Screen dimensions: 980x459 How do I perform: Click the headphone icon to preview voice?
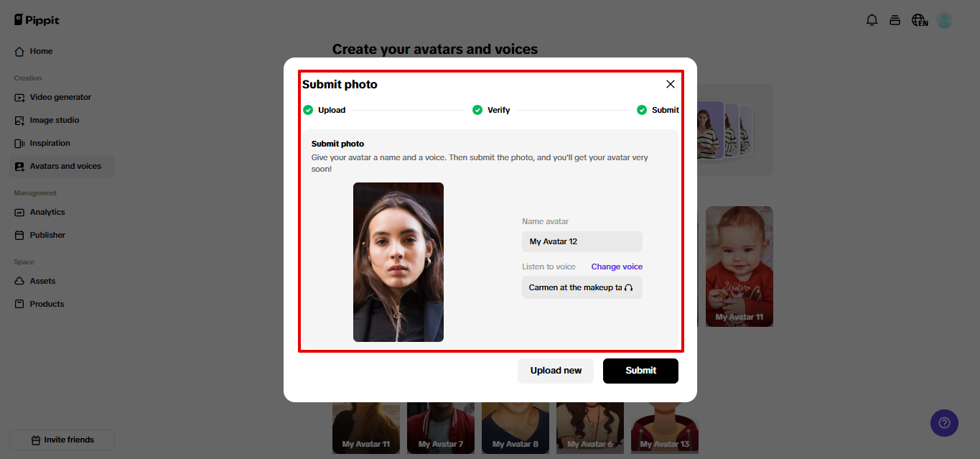[629, 287]
